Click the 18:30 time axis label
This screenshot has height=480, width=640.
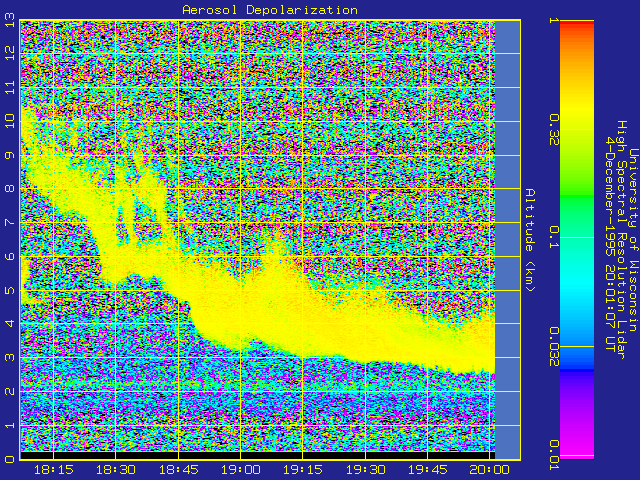116,470
